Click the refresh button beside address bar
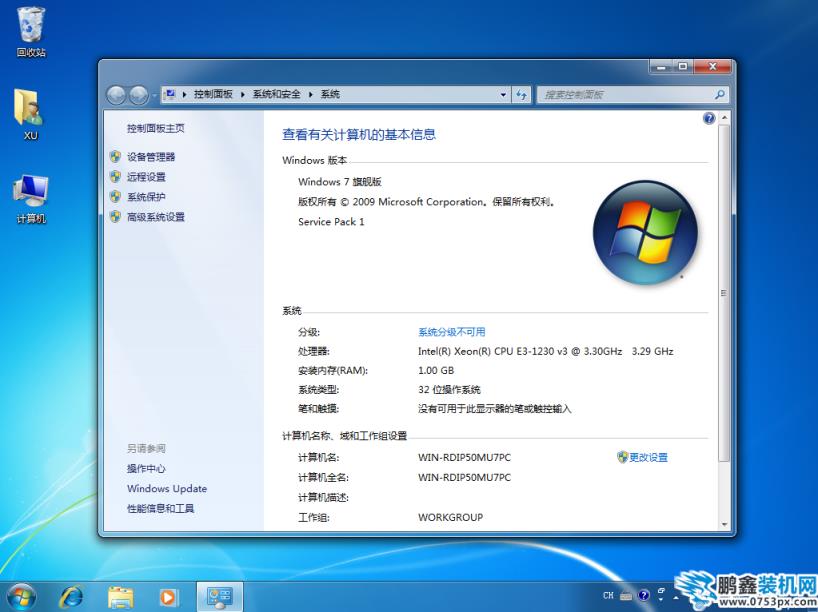 [521, 94]
